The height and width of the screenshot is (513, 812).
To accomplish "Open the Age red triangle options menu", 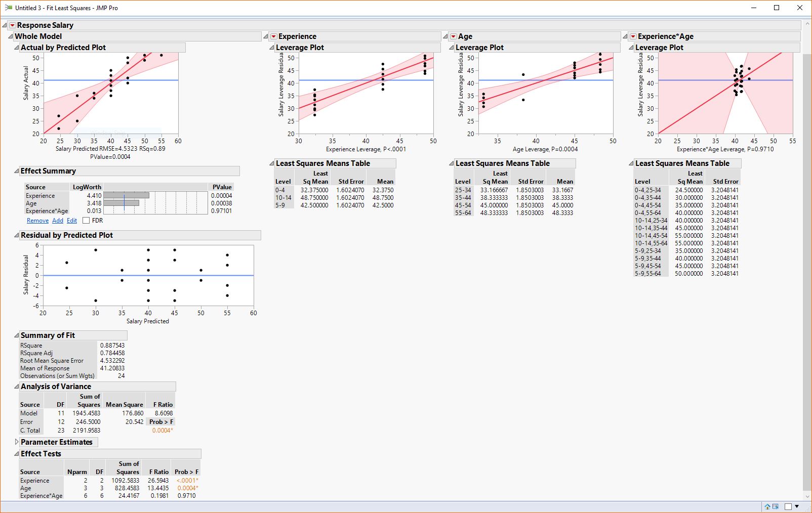I will (x=454, y=36).
